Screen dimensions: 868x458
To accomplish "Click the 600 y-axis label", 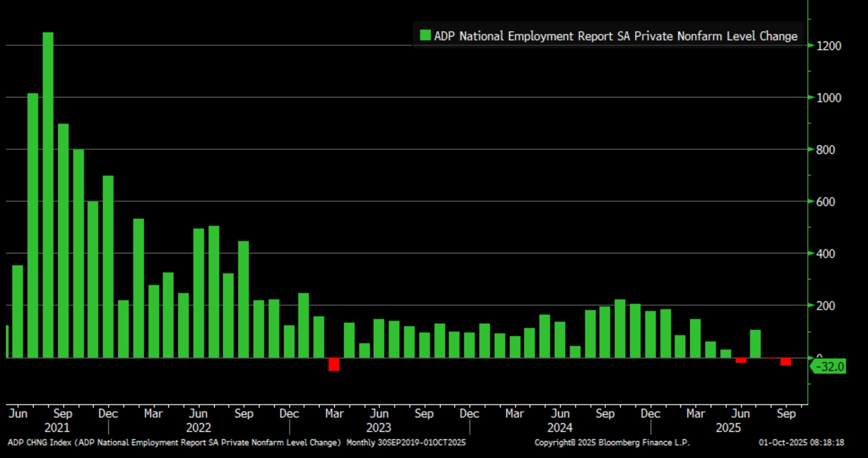I will pos(825,202).
